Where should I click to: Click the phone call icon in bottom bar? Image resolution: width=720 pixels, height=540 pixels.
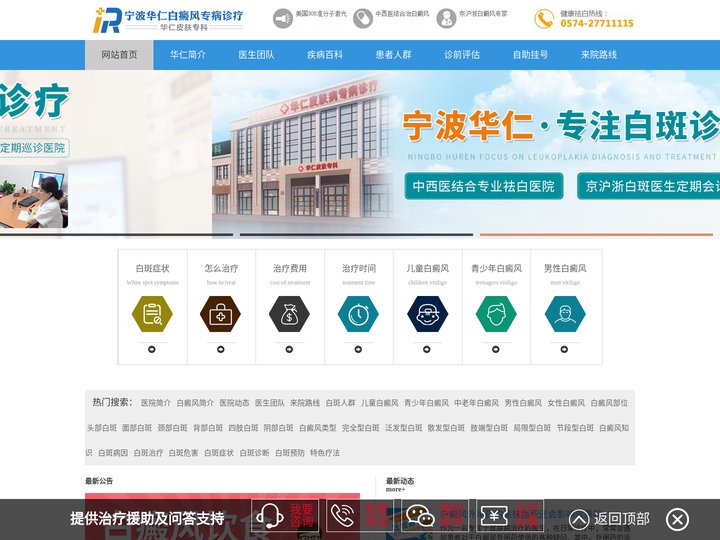(343, 516)
